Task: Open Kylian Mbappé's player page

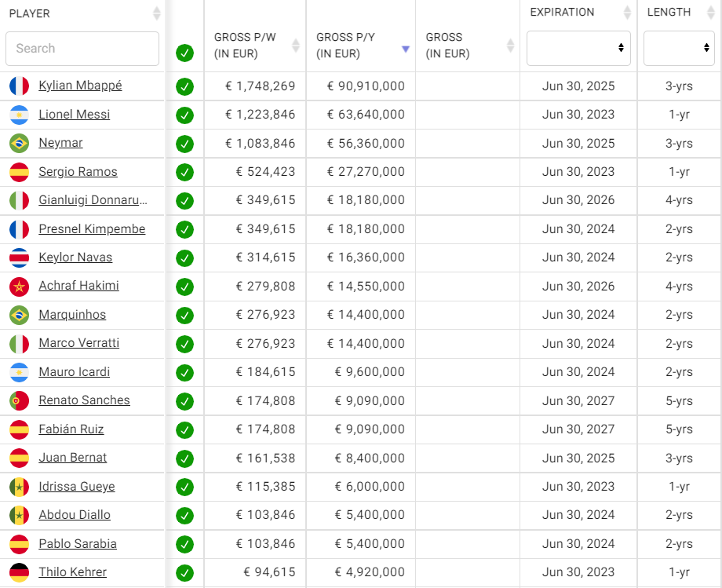Action: click(x=80, y=86)
